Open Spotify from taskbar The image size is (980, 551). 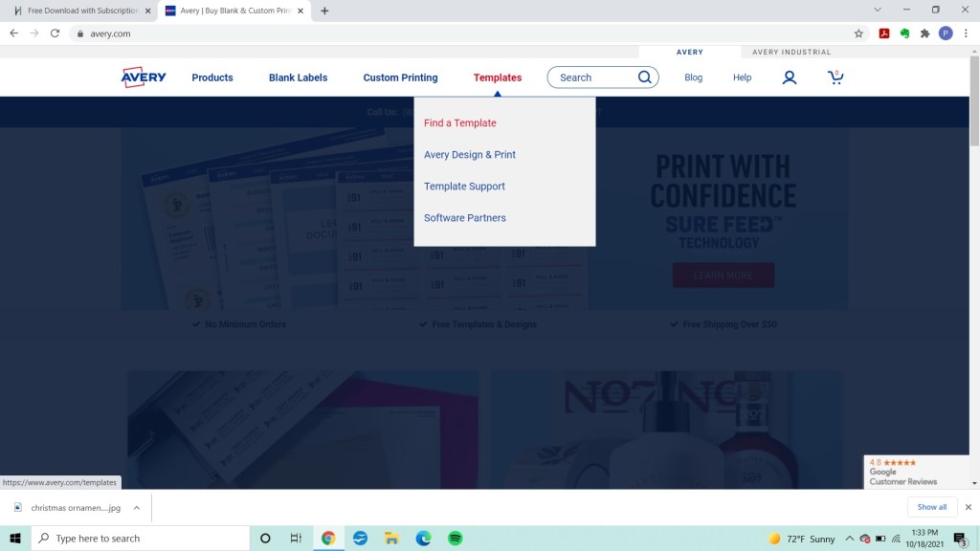(455, 538)
